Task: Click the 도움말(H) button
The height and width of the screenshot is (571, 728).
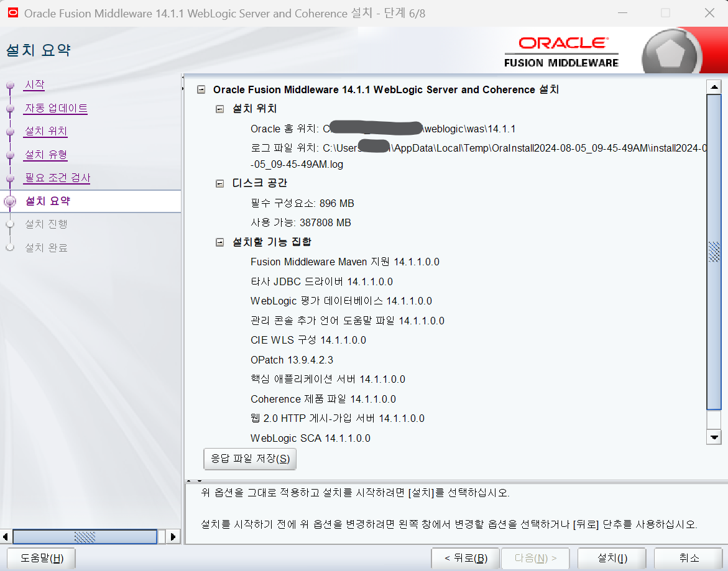Action: tap(41, 558)
